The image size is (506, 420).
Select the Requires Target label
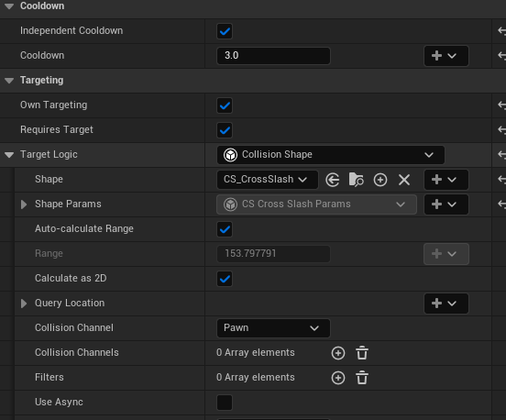click(x=57, y=130)
